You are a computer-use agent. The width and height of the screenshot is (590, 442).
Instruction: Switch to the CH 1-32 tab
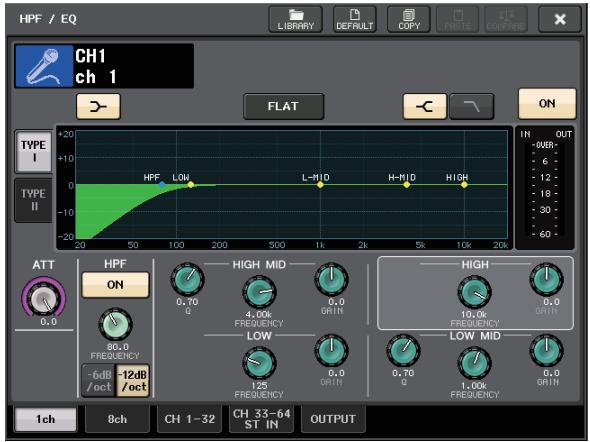(190, 419)
